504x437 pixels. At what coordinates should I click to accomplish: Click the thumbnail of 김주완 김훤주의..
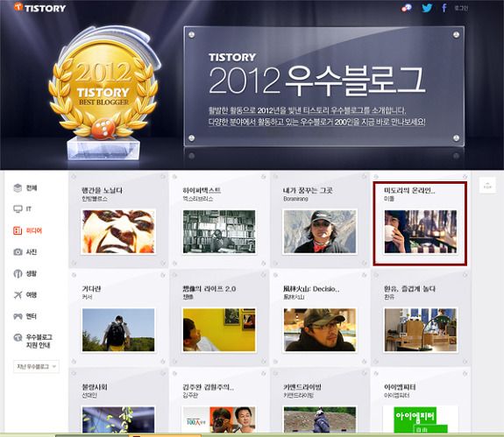click(219, 419)
